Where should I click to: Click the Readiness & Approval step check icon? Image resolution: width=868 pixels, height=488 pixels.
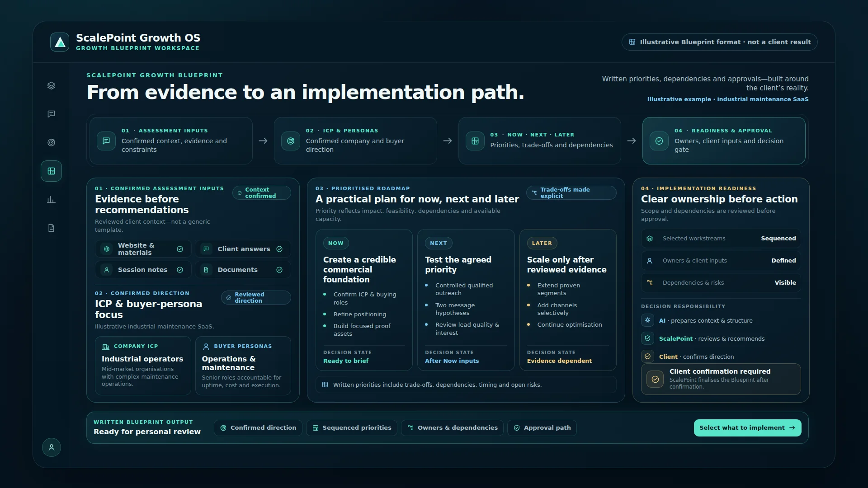[659, 141]
